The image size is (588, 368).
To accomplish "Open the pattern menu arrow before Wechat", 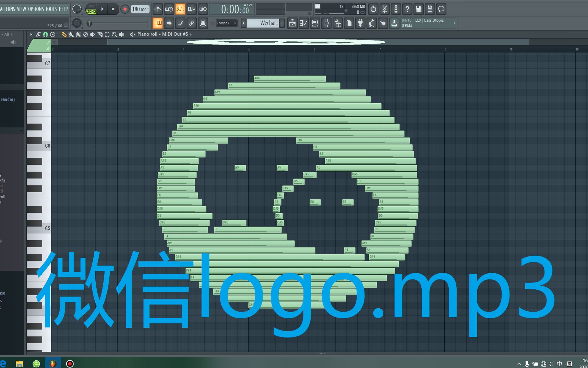I will pyautogui.click(x=243, y=23).
